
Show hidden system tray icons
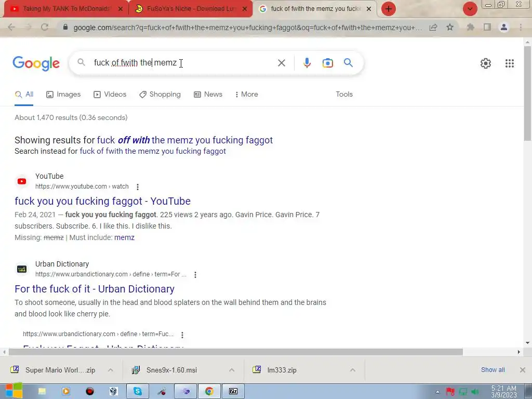tap(437, 392)
